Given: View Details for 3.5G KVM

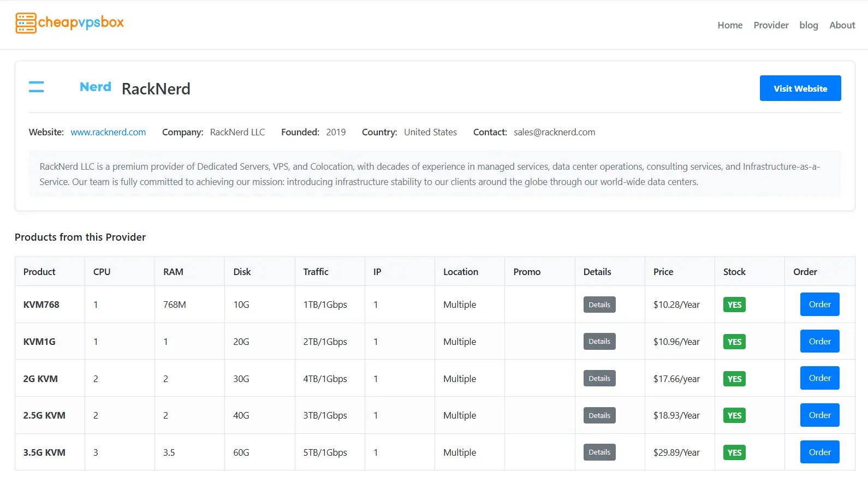Looking at the screenshot, I should 599,452.
